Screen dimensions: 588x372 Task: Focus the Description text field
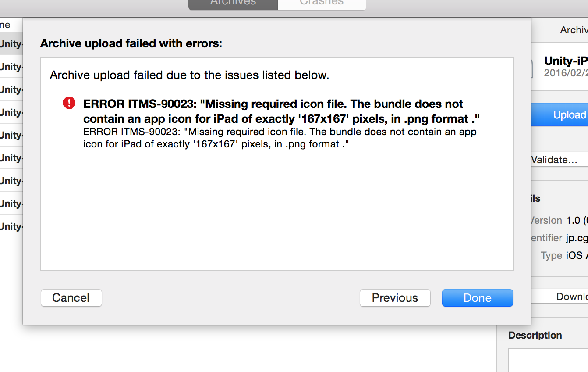548,360
